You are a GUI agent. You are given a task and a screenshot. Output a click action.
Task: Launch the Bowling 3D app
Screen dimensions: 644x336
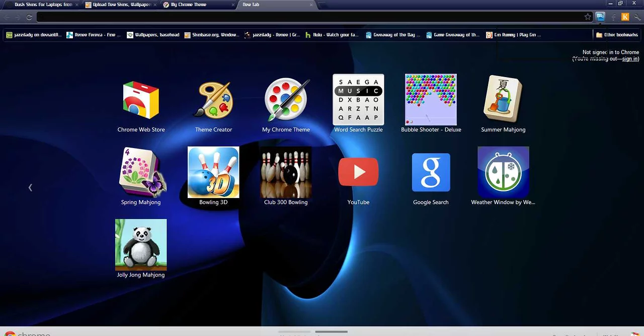pyautogui.click(x=213, y=173)
